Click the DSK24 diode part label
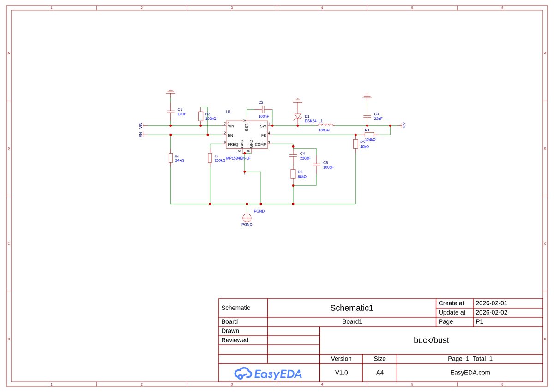The height and width of the screenshot is (392, 554). [x=310, y=121]
